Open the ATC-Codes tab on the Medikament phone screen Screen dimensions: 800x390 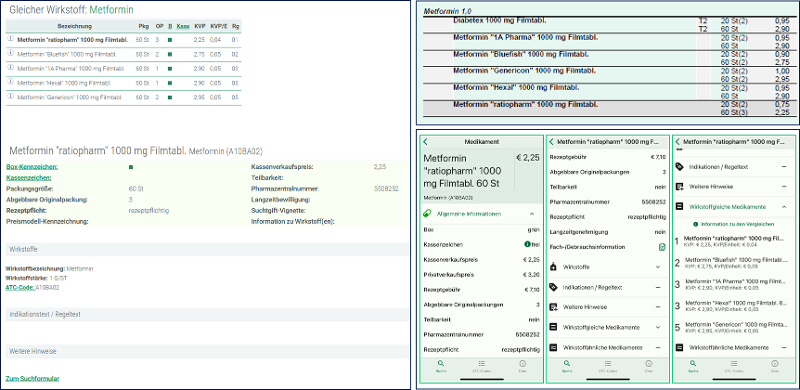pyautogui.click(x=482, y=366)
